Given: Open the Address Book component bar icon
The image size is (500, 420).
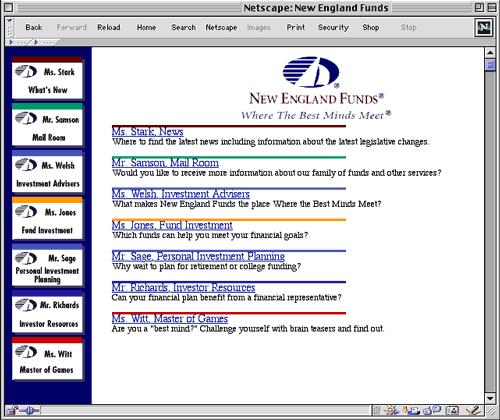Looking at the screenshot, I should pyautogui.click(x=452, y=410).
